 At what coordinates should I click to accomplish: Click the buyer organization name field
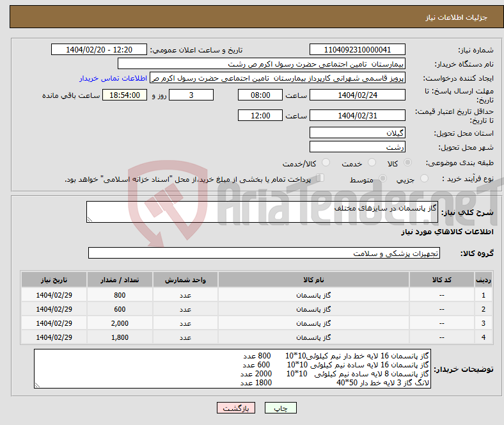click(x=262, y=64)
